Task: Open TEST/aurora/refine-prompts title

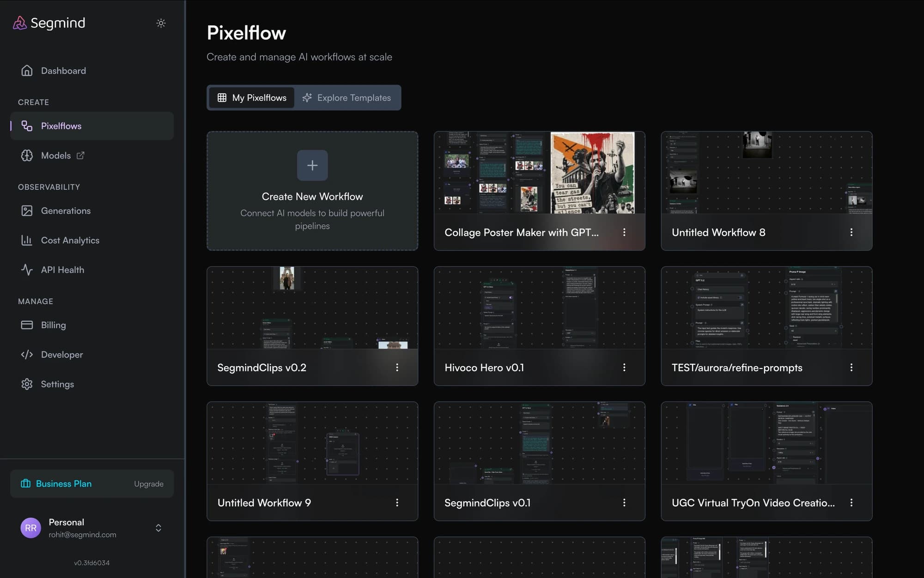Action: (x=737, y=368)
